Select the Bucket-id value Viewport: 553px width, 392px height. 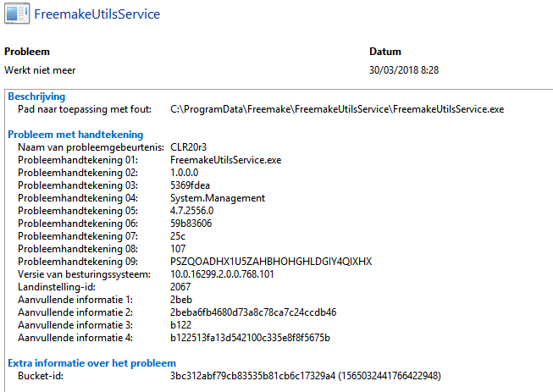pyautogui.click(x=306, y=375)
